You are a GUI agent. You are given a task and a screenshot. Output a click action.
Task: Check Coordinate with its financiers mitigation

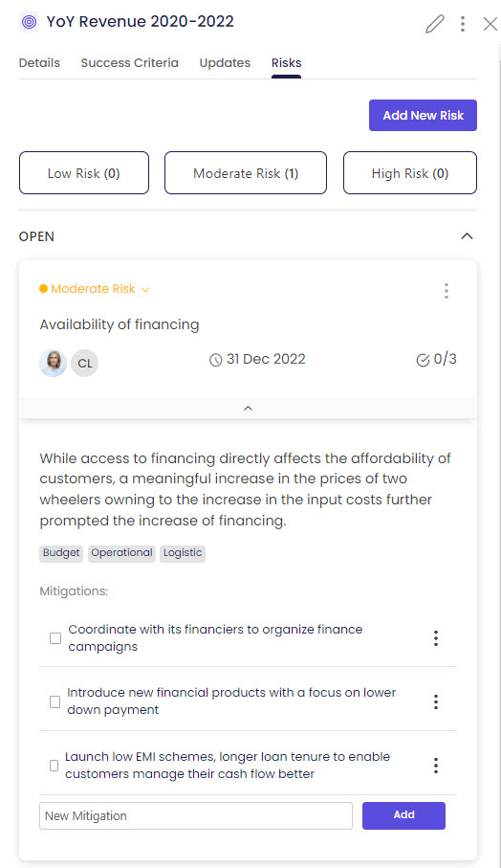point(55,638)
